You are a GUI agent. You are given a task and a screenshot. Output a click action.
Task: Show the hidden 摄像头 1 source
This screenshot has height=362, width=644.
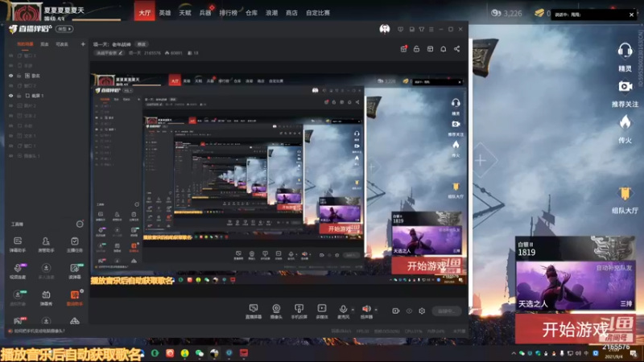point(10,156)
